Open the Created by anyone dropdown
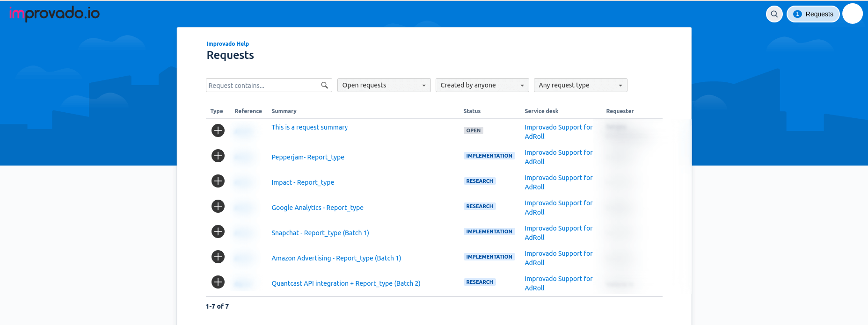The image size is (868, 325). [x=482, y=85]
